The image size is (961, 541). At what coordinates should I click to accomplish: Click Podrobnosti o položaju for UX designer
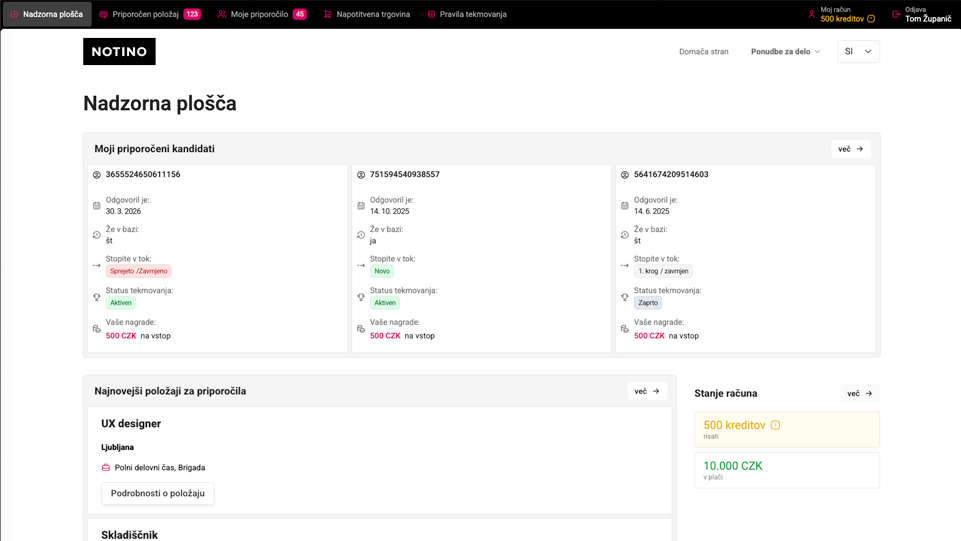tap(157, 493)
